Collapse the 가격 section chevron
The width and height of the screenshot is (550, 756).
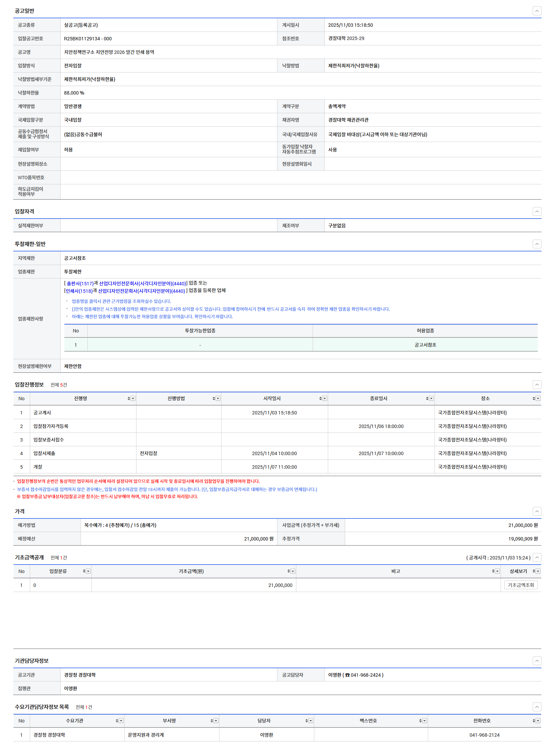(537, 511)
